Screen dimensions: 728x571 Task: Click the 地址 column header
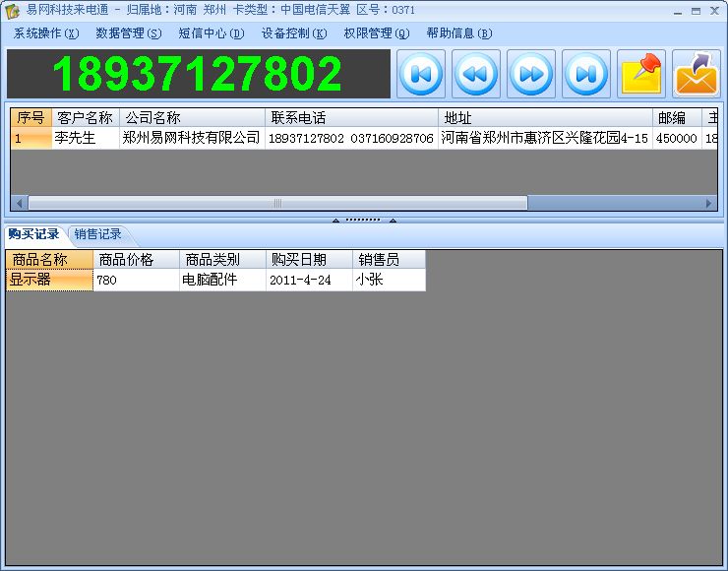545,117
